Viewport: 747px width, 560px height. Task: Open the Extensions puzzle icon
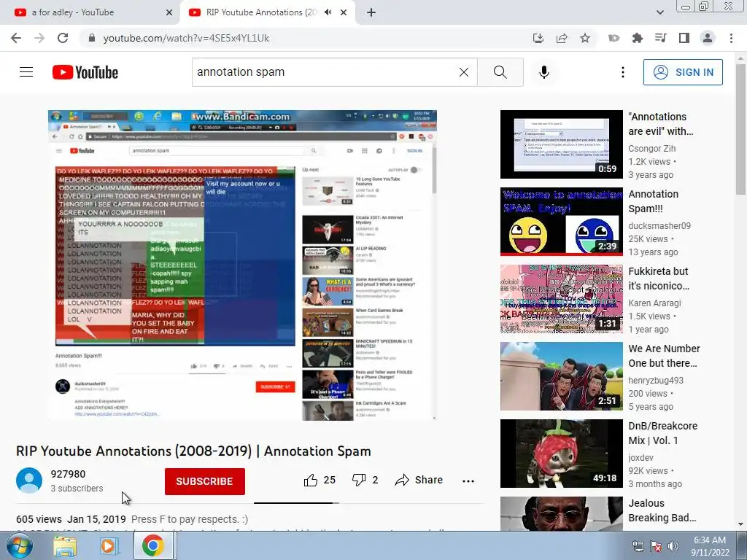637,38
